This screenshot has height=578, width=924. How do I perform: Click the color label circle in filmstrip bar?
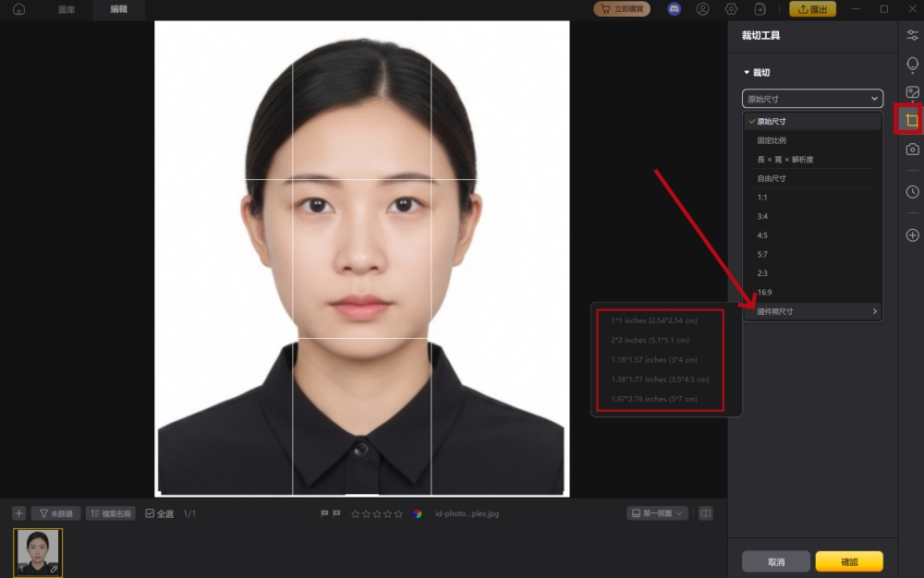(418, 513)
